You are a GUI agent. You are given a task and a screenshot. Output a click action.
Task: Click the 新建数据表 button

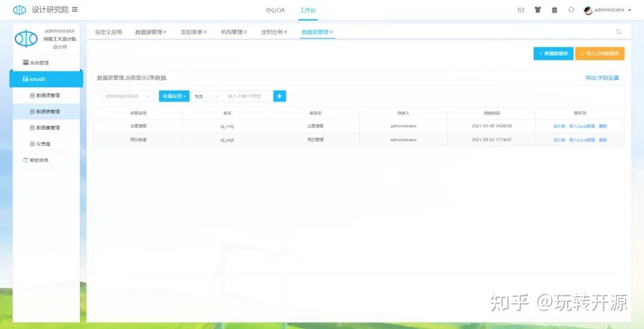click(x=553, y=54)
